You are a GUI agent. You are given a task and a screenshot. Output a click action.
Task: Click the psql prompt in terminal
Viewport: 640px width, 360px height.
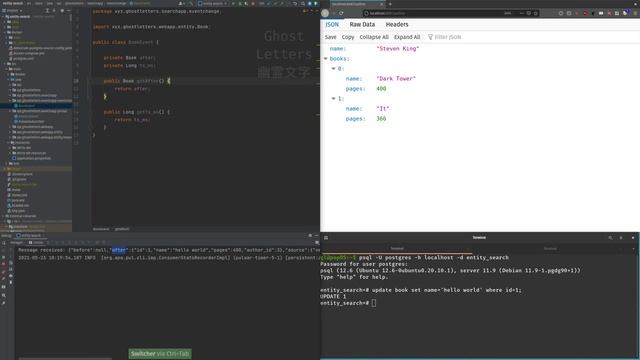345,303
